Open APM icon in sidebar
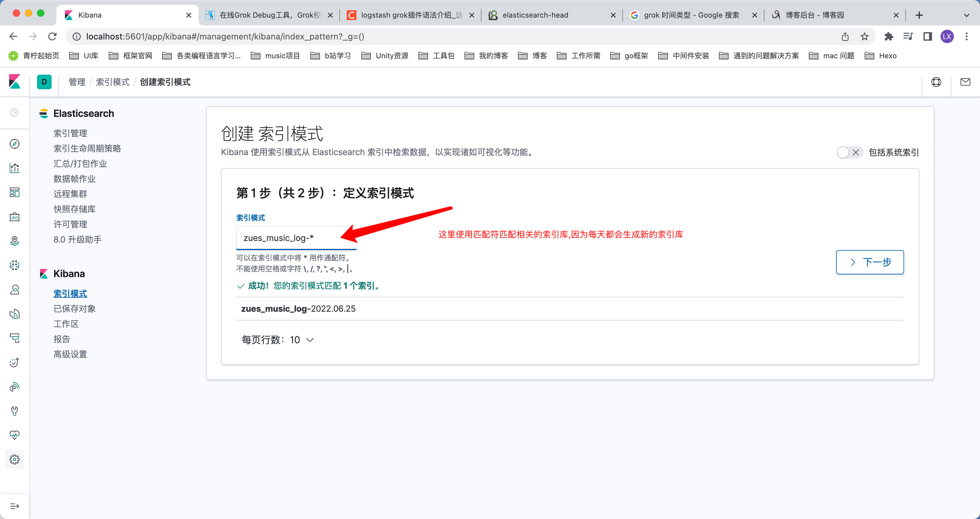Image resolution: width=980 pixels, height=519 pixels. [x=15, y=338]
